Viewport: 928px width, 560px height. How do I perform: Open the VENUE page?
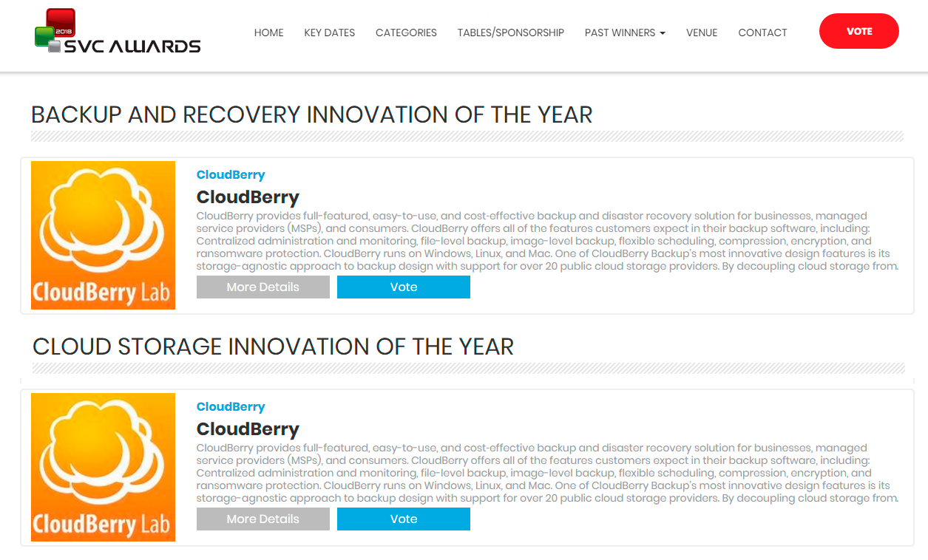(702, 33)
